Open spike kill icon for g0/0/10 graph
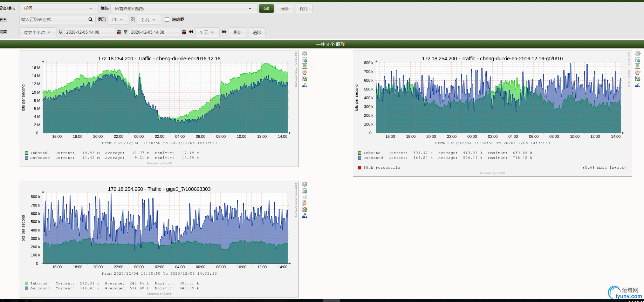 (x=638, y=85)
